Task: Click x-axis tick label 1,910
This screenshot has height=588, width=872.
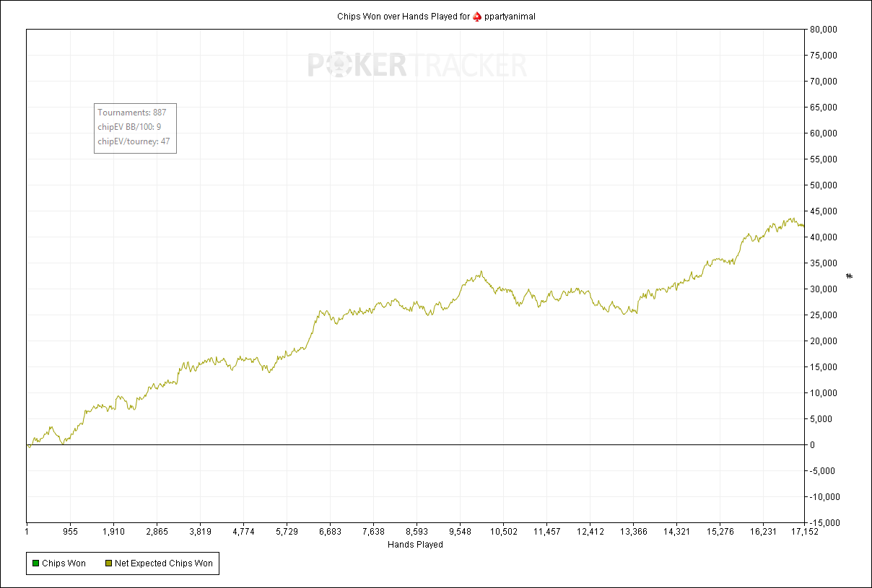Action: [113, 532]
